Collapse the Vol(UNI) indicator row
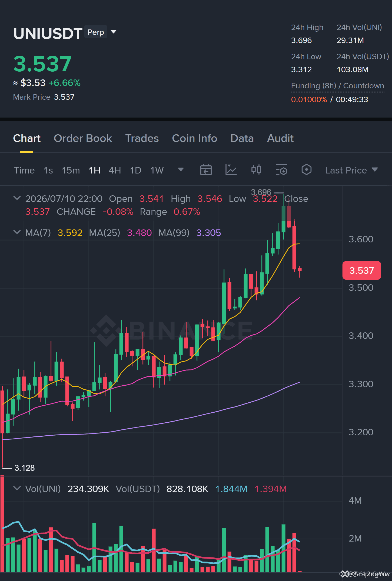The width and height of the screenshot is (392, 581). [17, 488]
